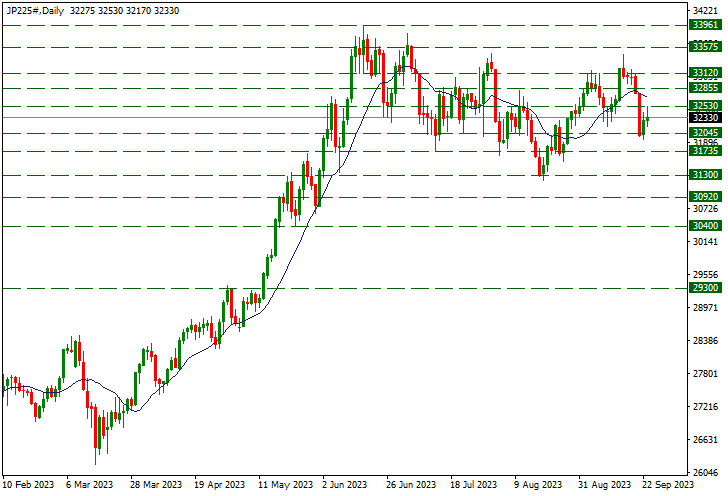
Task: Click the 2 Jun 2023 date label
Action: click(x=345, y=485)
